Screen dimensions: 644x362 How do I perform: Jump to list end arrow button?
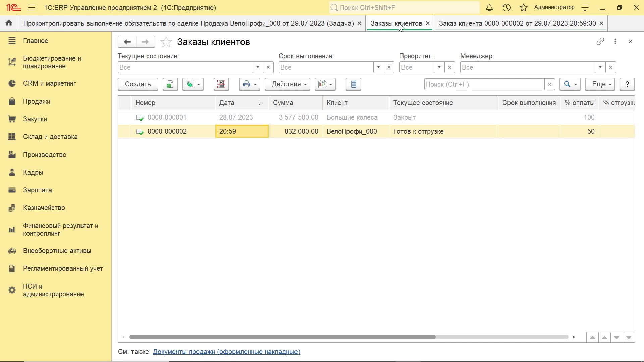click(x=629, y=337)
